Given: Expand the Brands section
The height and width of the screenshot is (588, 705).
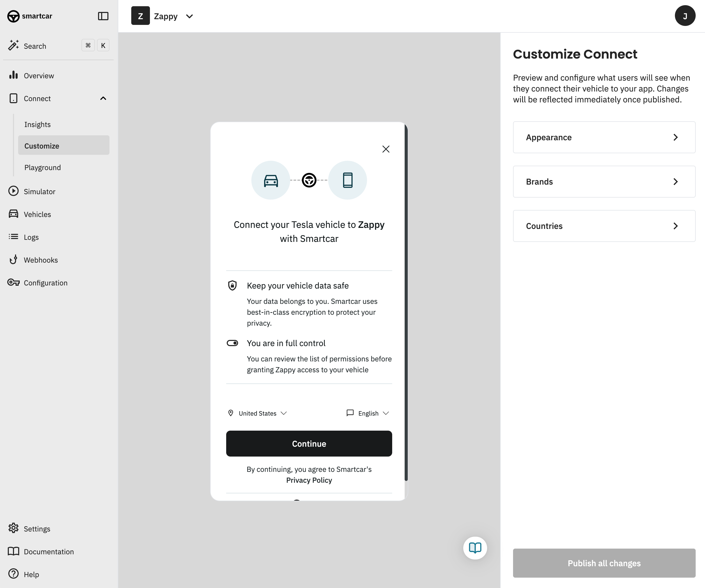Looking at the screenshot, I should pyautogui.click(x=604, y=181).
